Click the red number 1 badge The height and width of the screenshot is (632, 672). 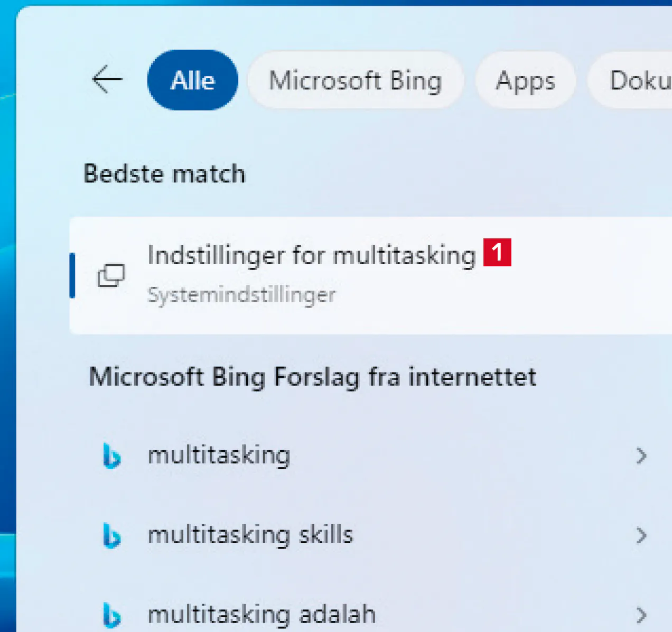(x=497, y=252)
